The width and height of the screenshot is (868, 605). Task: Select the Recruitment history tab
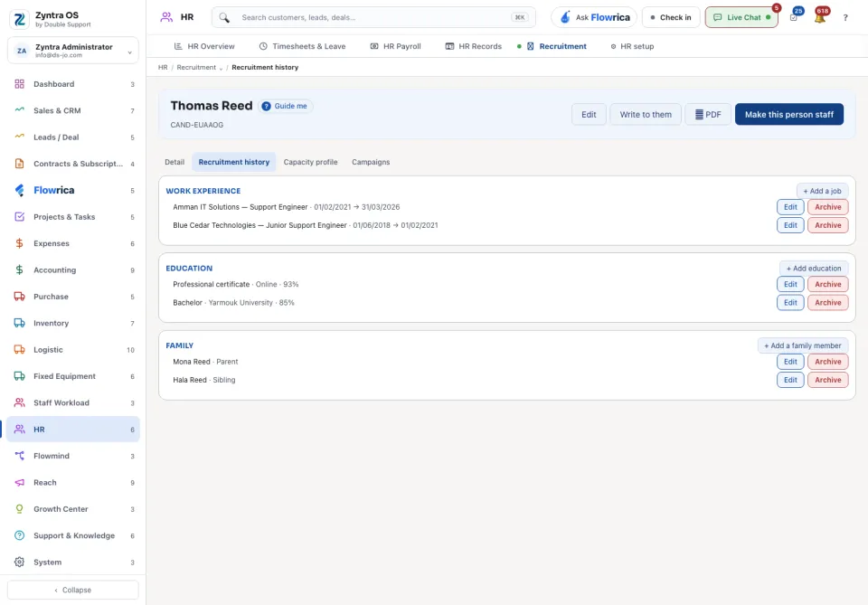[x=233, y=162]
